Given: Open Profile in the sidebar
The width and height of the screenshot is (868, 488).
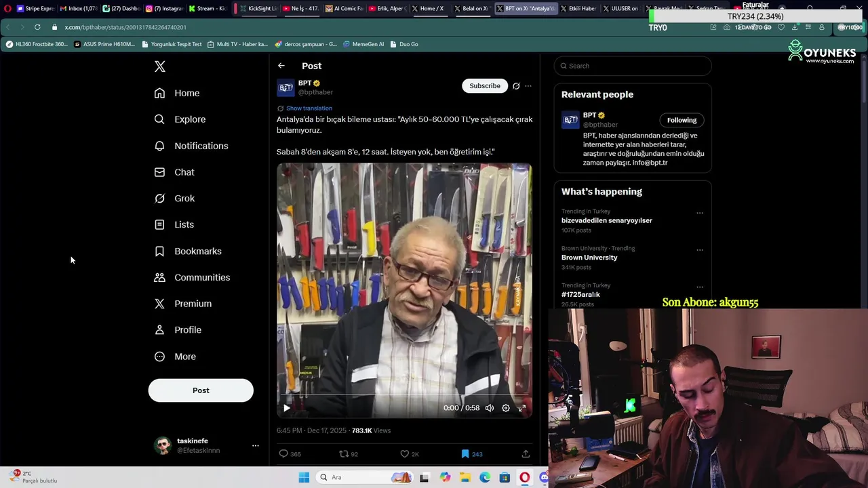Looking at the screenshot, I should [178, 330].
